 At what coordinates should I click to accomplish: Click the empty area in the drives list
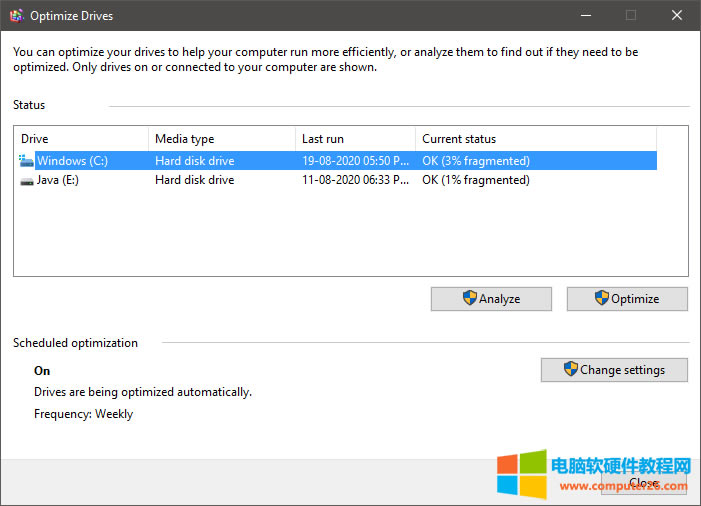[350, 235]
